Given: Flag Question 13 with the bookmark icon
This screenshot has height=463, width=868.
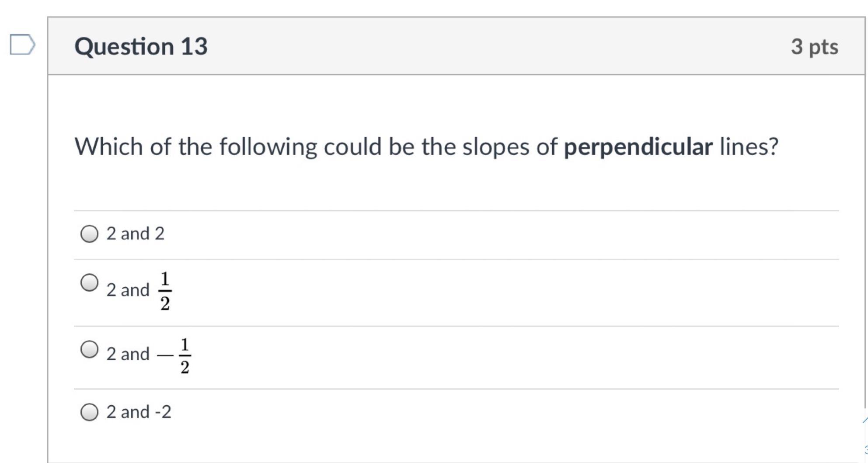Looking at the screenshot, I should point(22,45).
